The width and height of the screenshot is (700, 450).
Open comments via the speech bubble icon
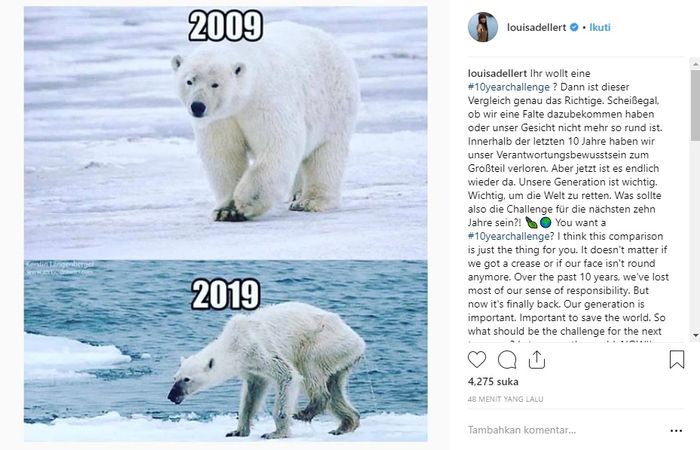coord(507,359)
